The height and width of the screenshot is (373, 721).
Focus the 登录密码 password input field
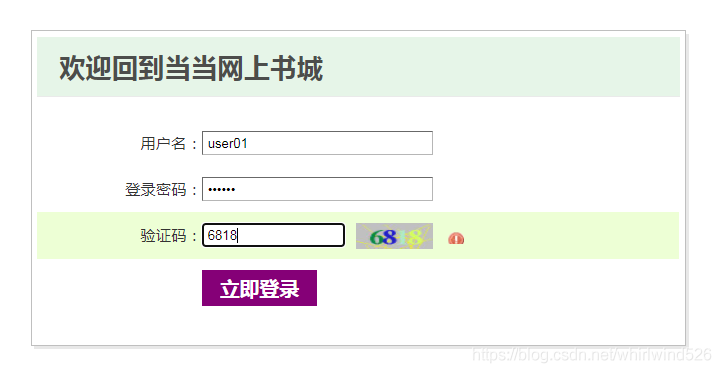317,189
